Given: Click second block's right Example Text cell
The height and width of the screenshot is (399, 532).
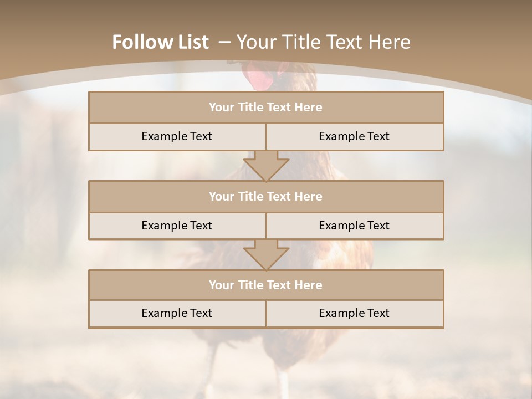Looking at the screenshot, I should click(355, 226).
